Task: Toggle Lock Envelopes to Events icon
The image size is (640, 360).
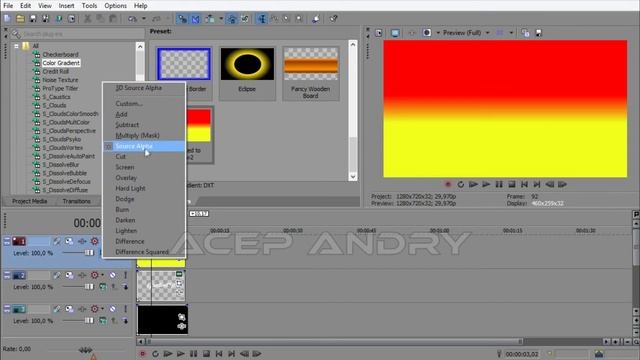Action: [x=232, y=19]
